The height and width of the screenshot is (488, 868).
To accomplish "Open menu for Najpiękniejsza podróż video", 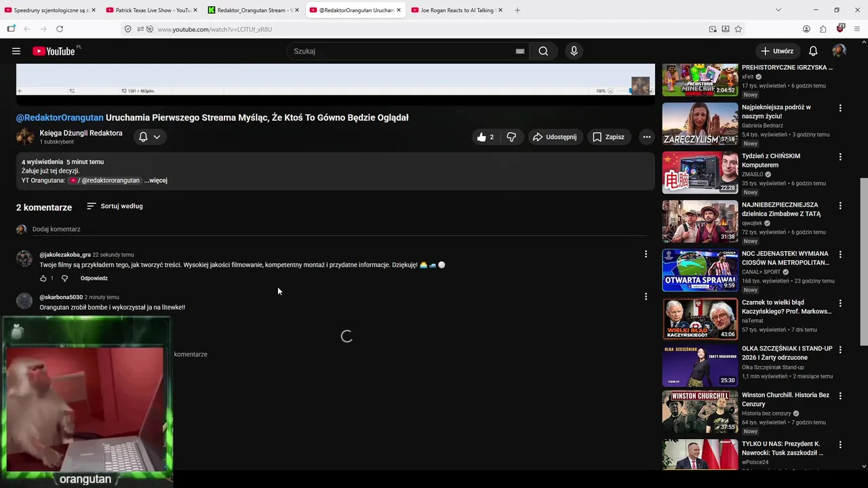I will 840,108.
